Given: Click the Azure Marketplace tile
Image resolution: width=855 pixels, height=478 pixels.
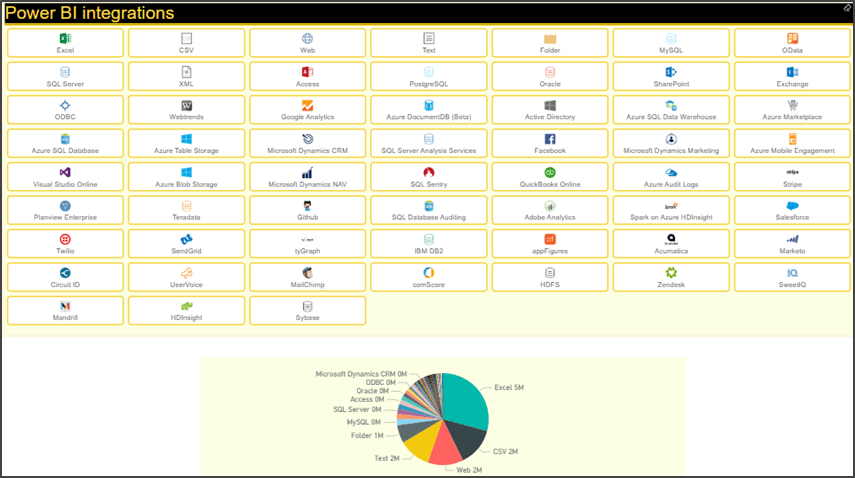Looking at the screenshot, I should (792, 110).
